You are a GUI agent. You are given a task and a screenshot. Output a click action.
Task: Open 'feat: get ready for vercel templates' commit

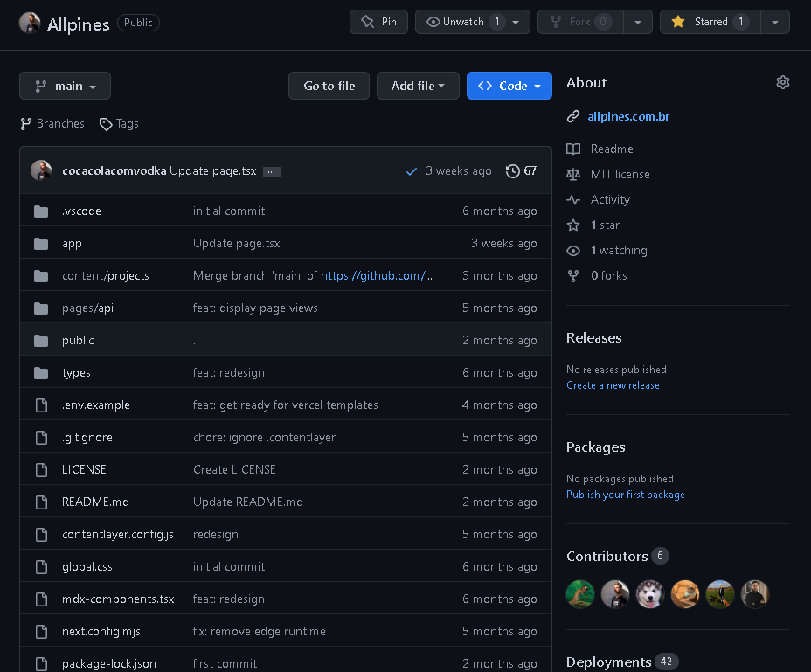click(x=286, y=405)
